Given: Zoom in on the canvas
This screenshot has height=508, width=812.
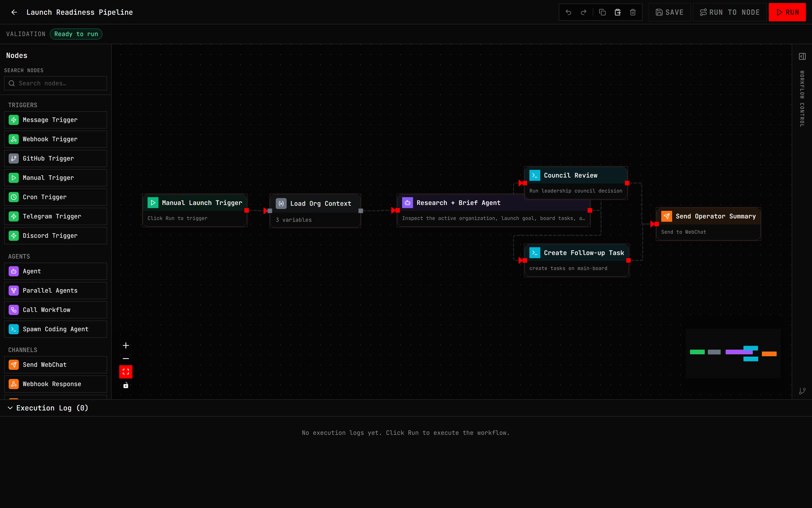Looking at the screenshot, I should click(x=126, y=345).
